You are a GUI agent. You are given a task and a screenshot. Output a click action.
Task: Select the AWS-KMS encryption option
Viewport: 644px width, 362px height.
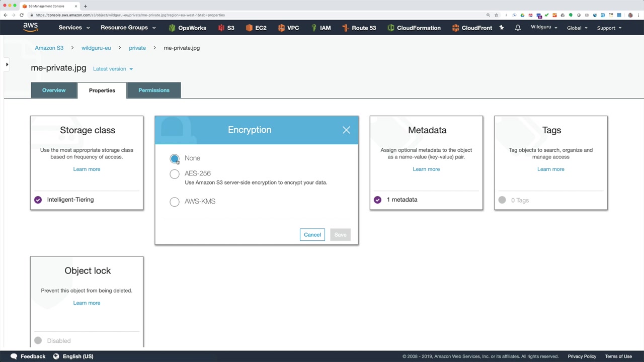pyautogui.click(x=175, y=202)
